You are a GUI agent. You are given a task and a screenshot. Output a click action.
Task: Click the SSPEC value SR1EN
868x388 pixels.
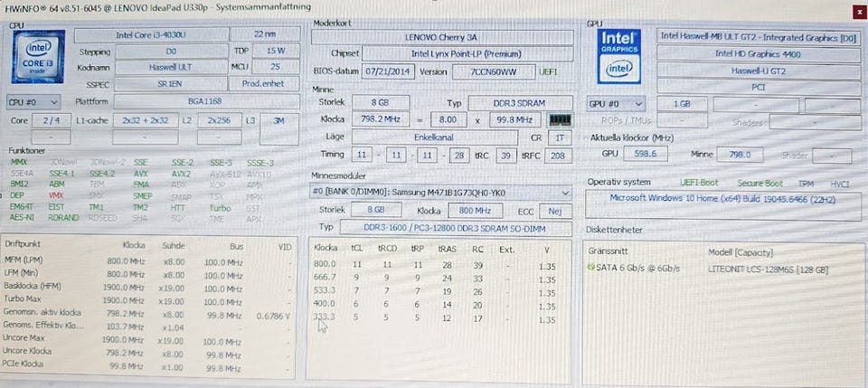171,83
